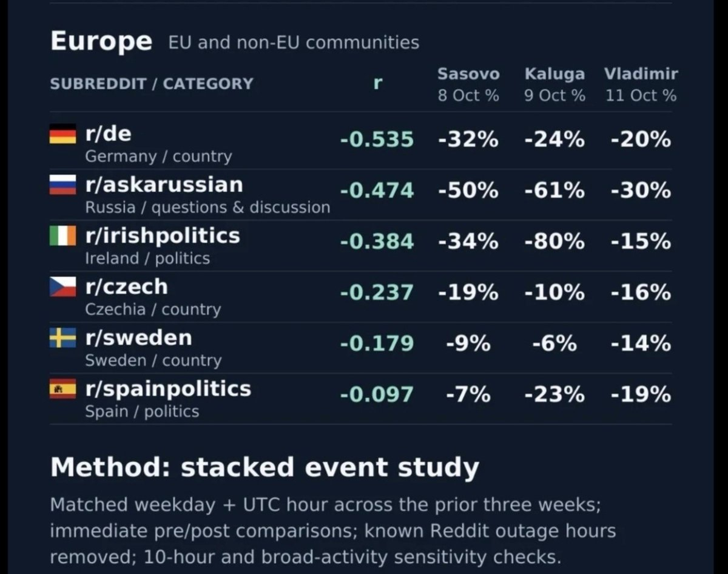This screenshot has height=574, width=728.
Task: Click the Method: stacked event study heading
Action: [x=265, y=468]
